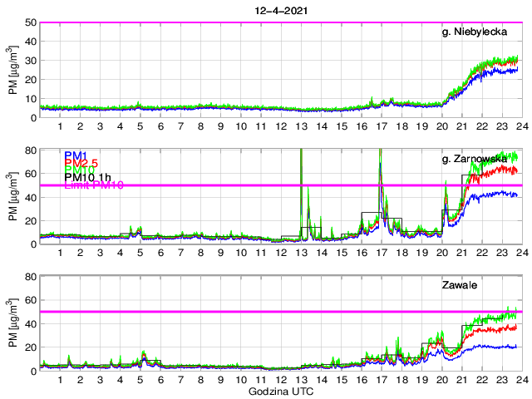Select the g. Niebylecka station label
Viewport: 532px width, 399px height.
[480, 32]
